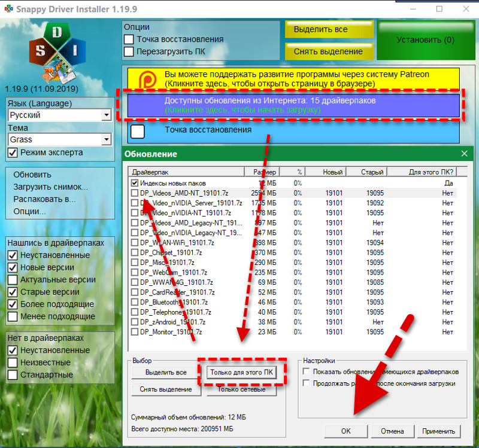Viewport: 479px width, 448px height.
Task: Click yellow Выделить все button
Action: click(329, 29)
